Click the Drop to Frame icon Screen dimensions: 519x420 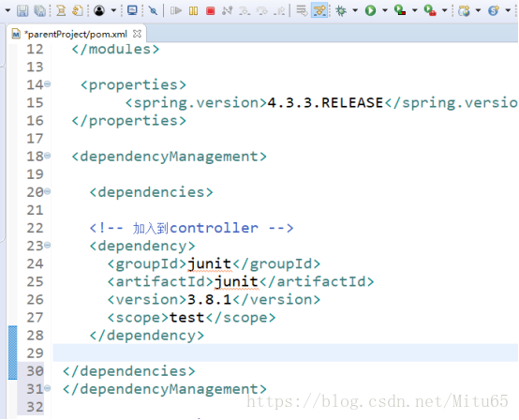tap(302, 10)
